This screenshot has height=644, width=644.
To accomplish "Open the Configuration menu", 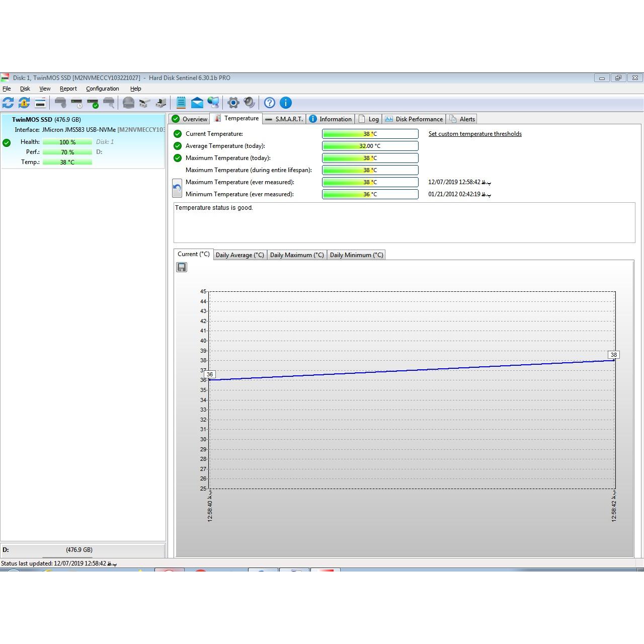I will coord(102,89).
